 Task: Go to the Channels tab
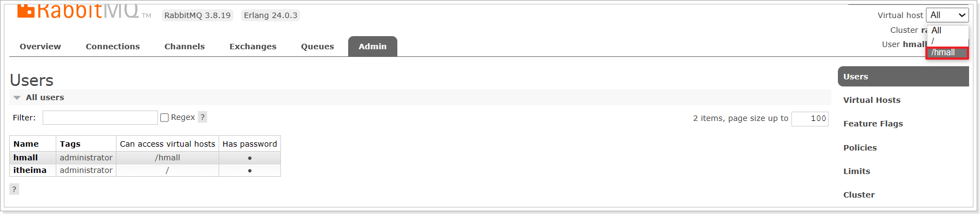[185, 47]
